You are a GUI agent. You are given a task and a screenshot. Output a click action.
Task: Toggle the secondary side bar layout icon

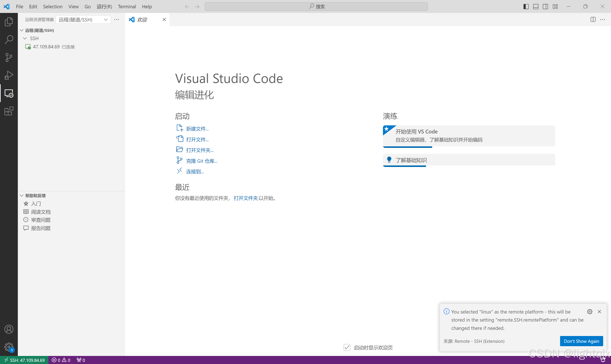point(545,7)
